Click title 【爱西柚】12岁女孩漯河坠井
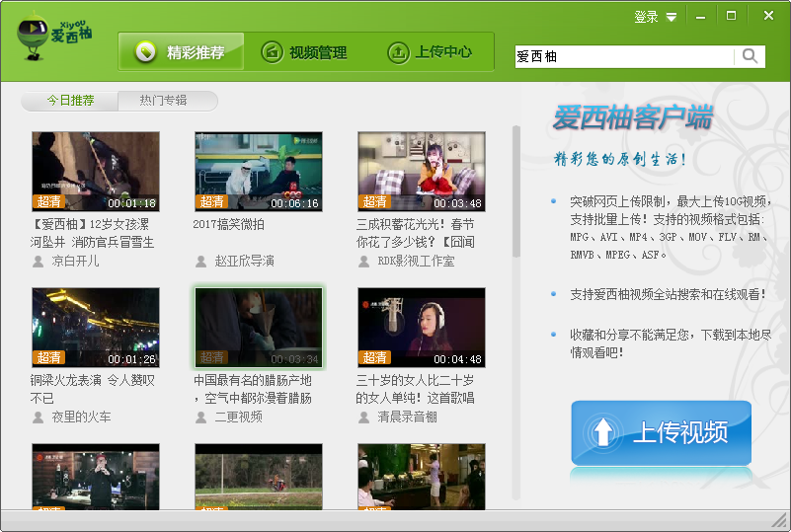Image resolution: width=791 pixels, height=532 pixels. click(92, 233)
